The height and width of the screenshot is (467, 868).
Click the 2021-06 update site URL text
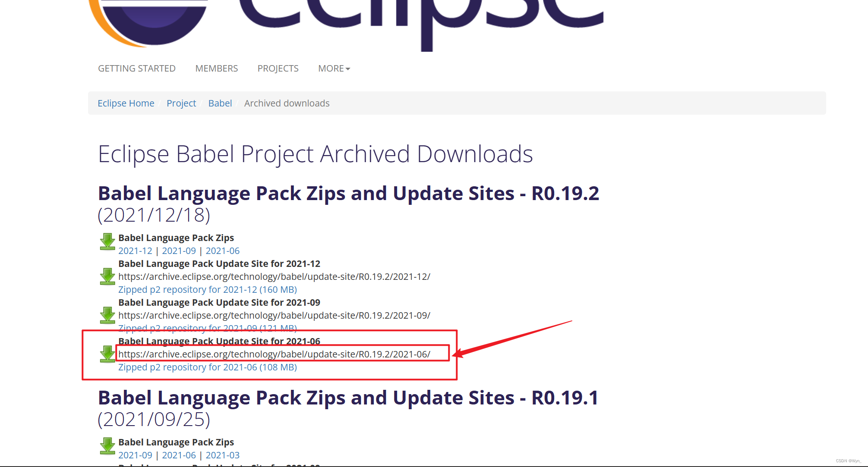click(274, 354)
